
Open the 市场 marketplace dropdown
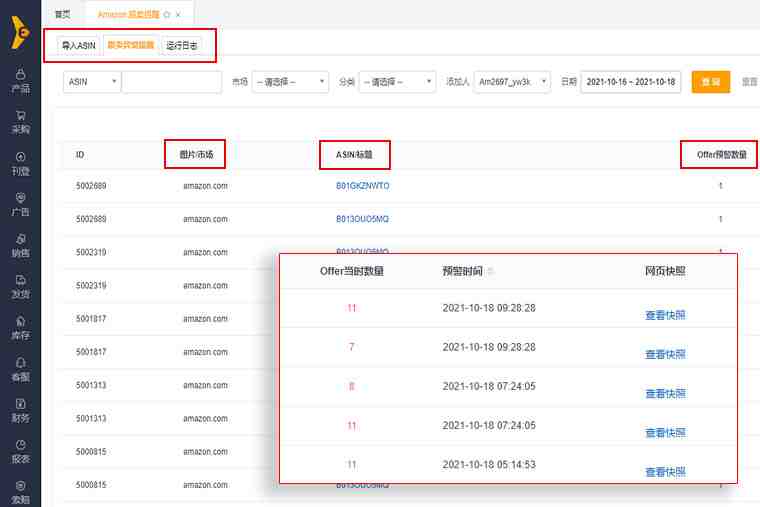(x=290, y=82)
